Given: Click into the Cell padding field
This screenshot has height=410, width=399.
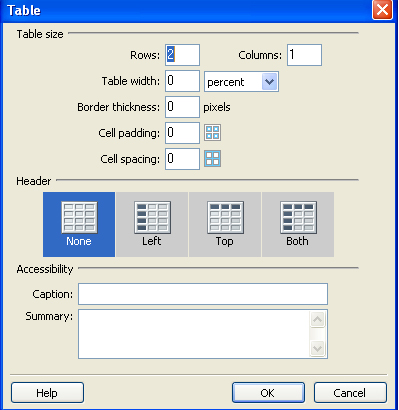Looking at the screenshot, I should click(182, 133).
